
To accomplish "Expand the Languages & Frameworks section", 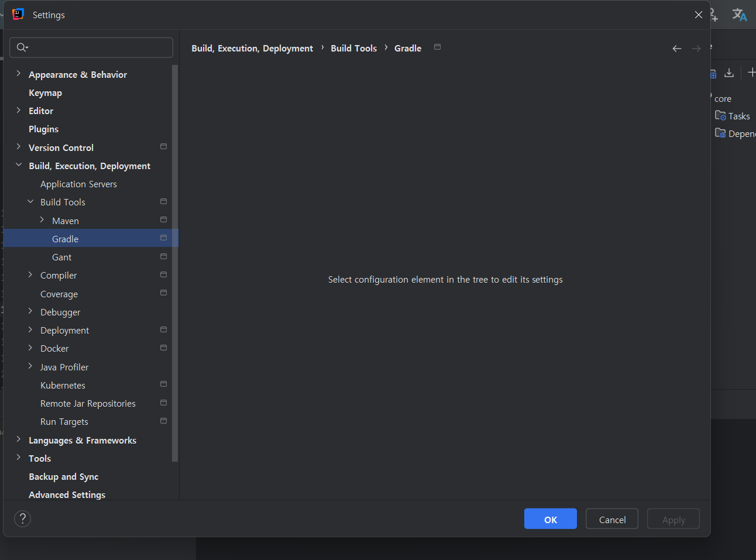I will click(x=19, y=439).
